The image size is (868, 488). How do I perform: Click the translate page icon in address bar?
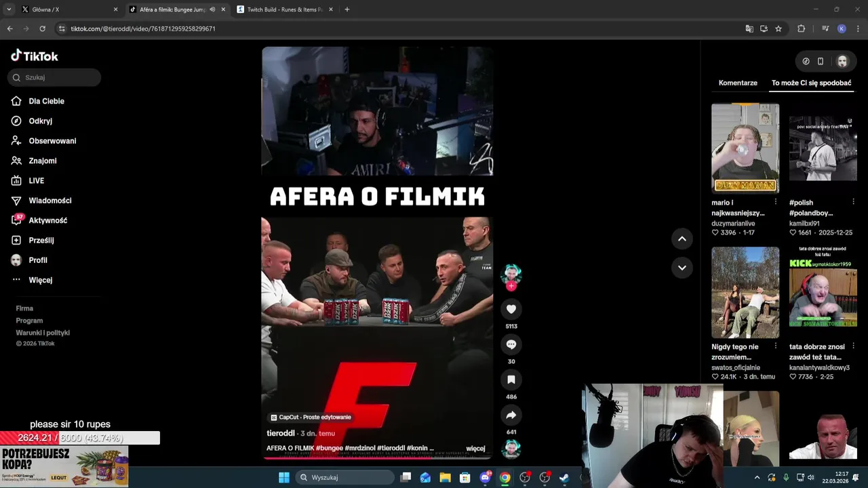click(x=749, y=28)
